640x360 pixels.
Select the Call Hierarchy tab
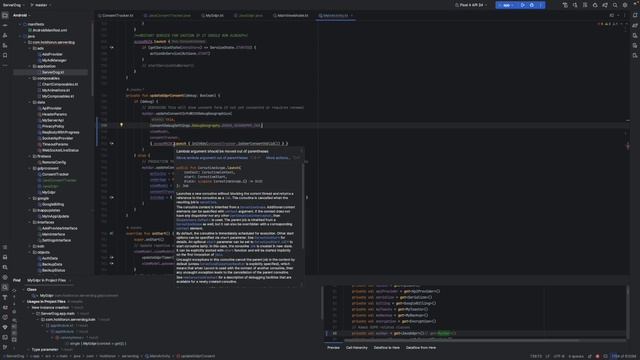(x=357, y=347)
